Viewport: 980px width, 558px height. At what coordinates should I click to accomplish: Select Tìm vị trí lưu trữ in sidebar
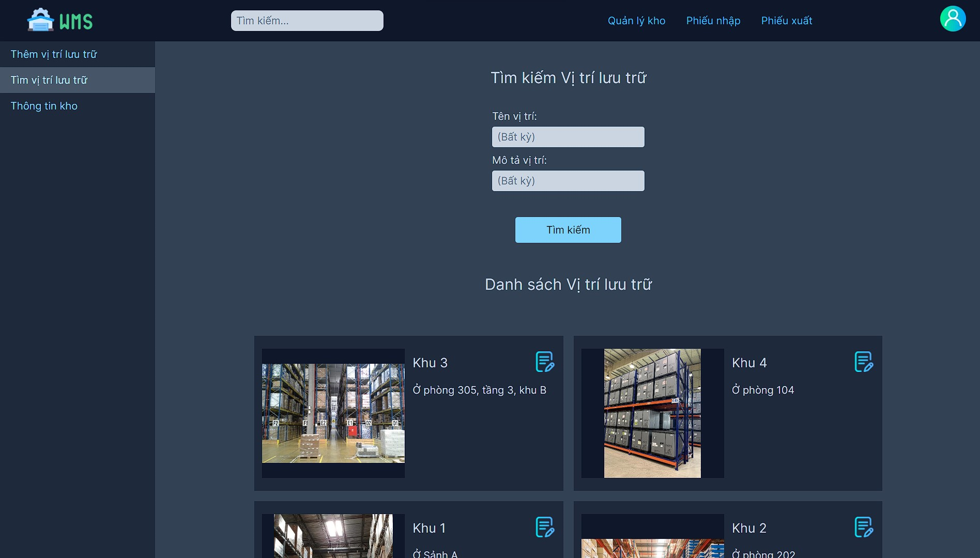point(78,80)
